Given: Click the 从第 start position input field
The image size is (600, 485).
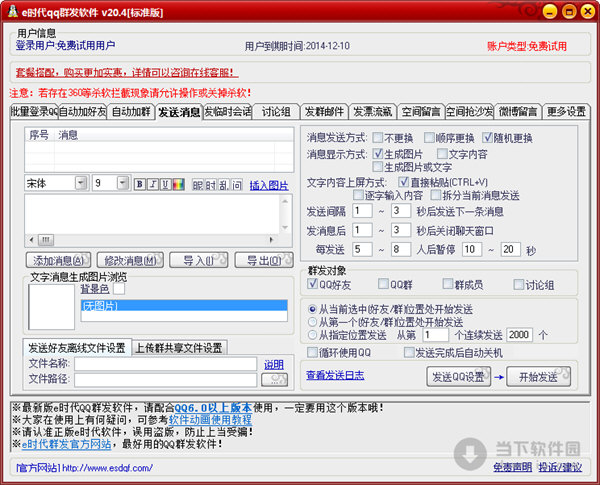Looking at the screenshot, I should (435, 335).
